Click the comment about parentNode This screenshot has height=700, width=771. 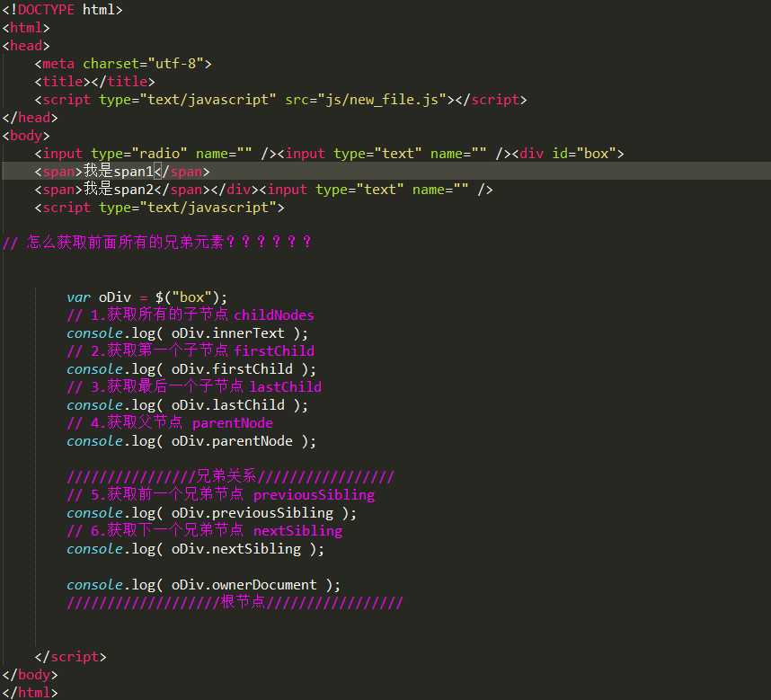(170, 422)
